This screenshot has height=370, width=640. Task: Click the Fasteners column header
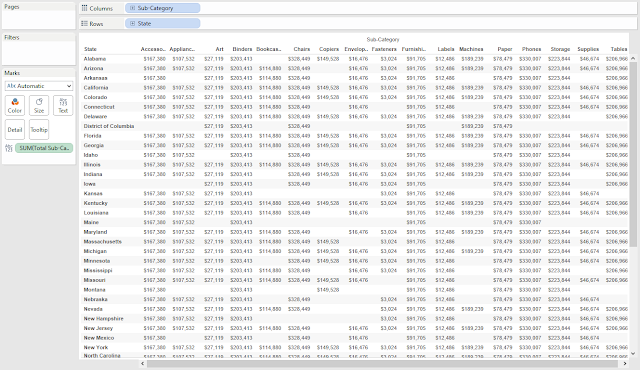coord(384,49)
